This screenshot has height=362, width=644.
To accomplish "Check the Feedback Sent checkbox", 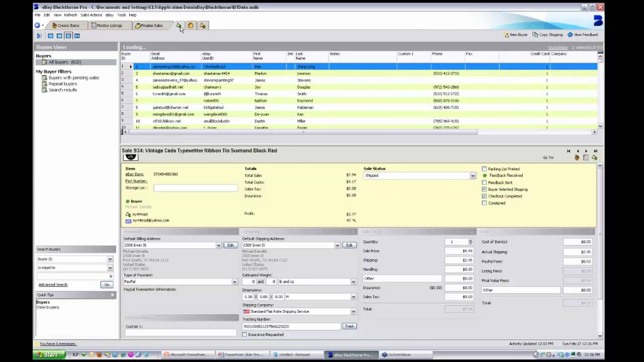I will [485, 183].
